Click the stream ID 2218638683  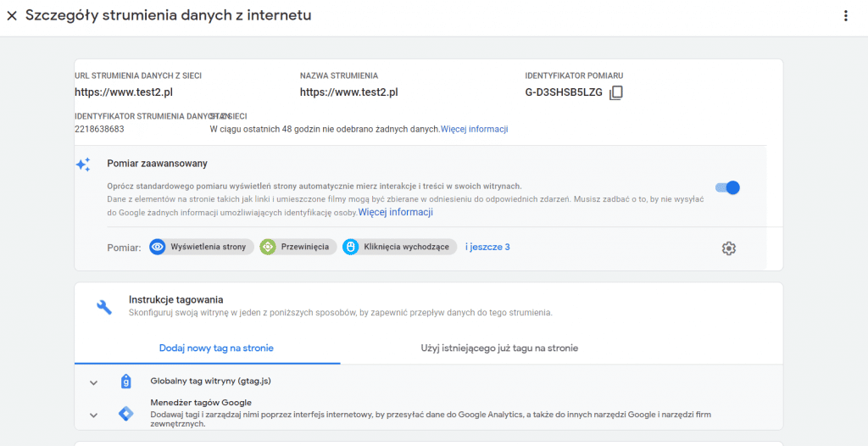[100, 129]
